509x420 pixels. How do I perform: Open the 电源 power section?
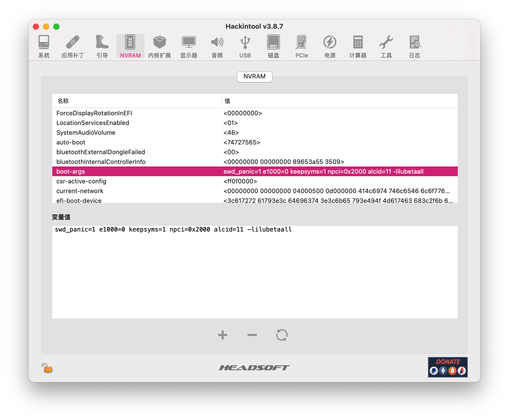click(x=330, y=46)
